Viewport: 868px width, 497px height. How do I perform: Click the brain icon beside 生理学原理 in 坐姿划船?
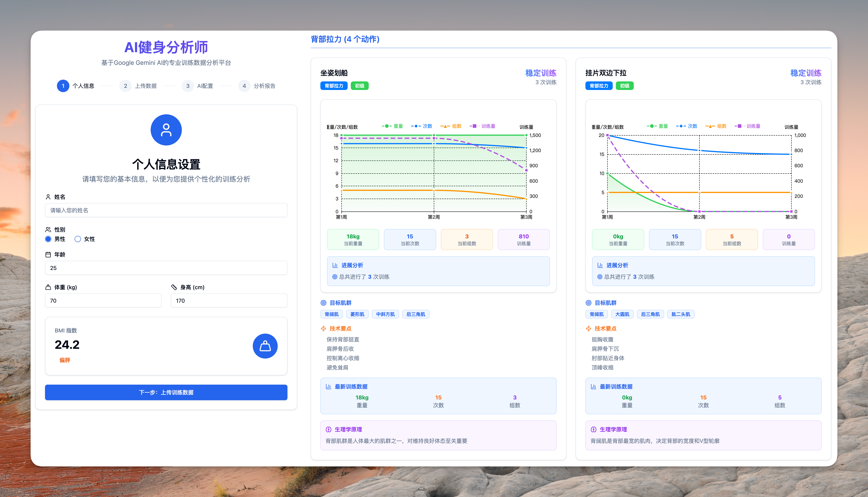click(329, 429)
